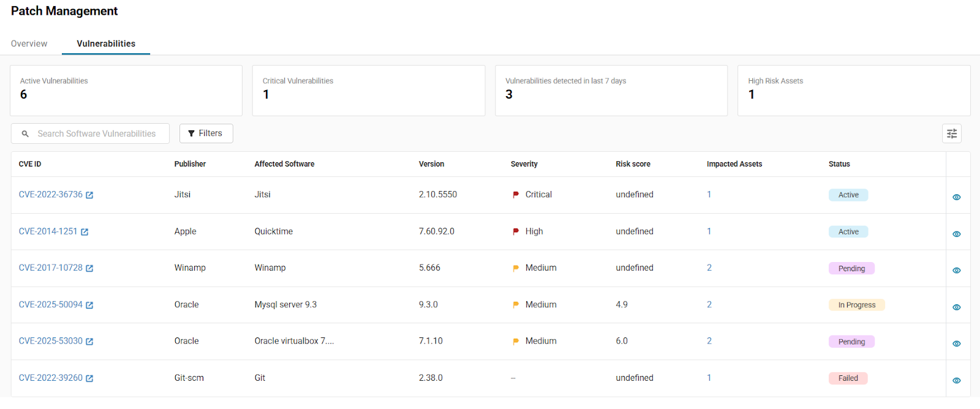Click impacted assets count for Mysql server row
Image resolution: width=980 pixels, height=409 pixels.
(x=709, y=304)
